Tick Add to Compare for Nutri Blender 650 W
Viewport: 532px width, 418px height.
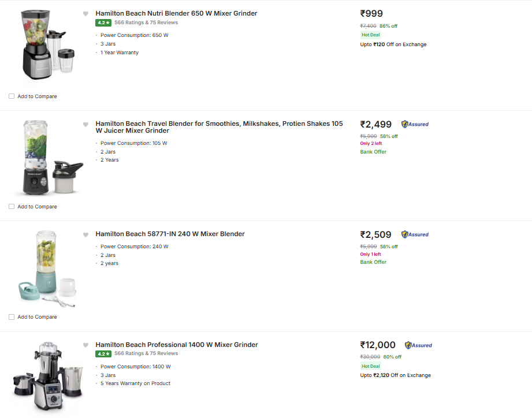click(12, 96)
